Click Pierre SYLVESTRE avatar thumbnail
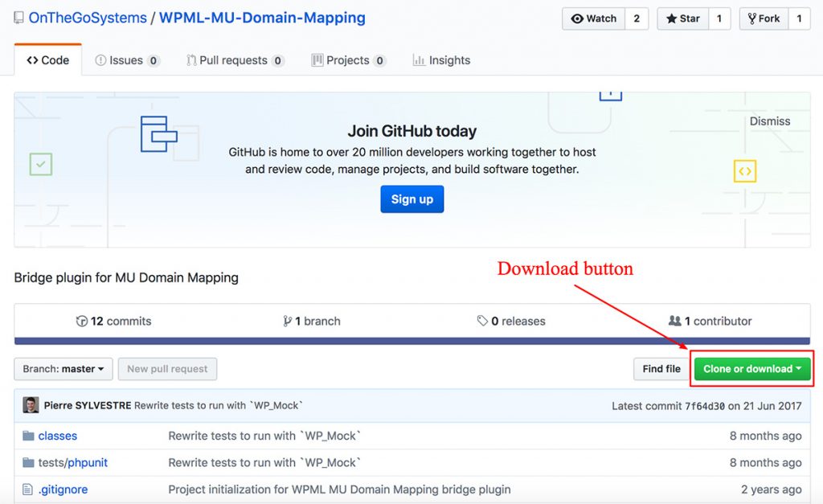Viewport: 823px width, 504px height. [31, 405]
